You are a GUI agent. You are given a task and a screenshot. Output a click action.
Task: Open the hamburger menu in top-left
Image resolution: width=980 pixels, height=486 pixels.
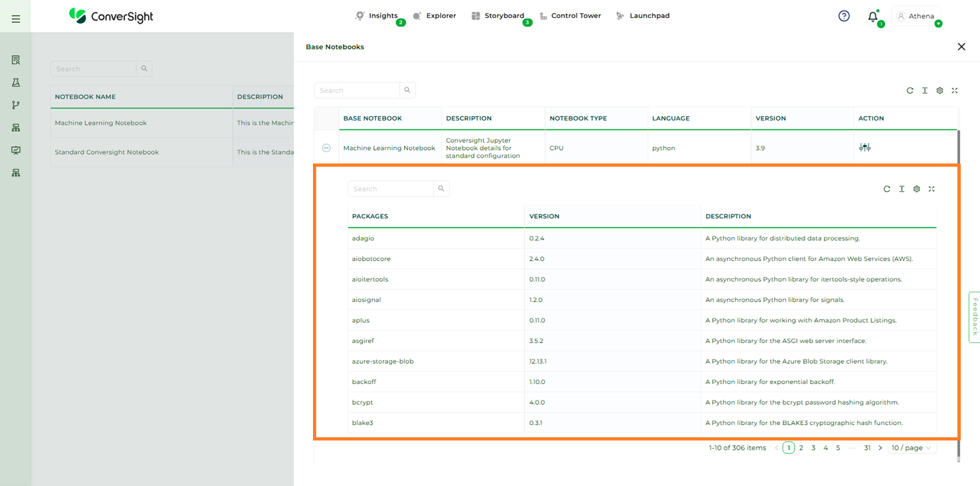tap(16, 19)
